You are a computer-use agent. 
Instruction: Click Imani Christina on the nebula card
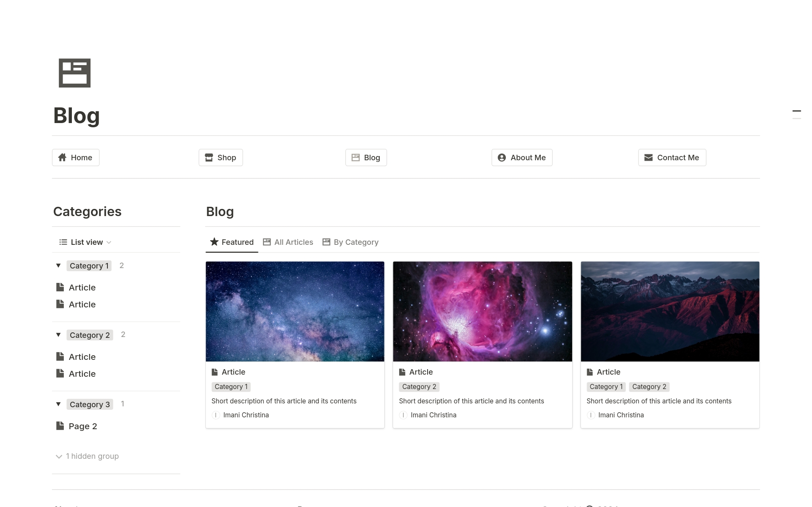pyautogui.click(x=433, y=415)
